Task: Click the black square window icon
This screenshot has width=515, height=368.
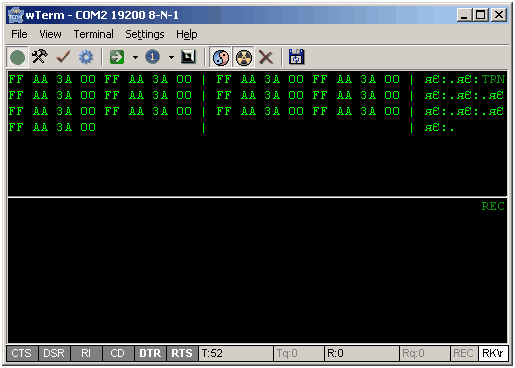Action: (188, 57)
